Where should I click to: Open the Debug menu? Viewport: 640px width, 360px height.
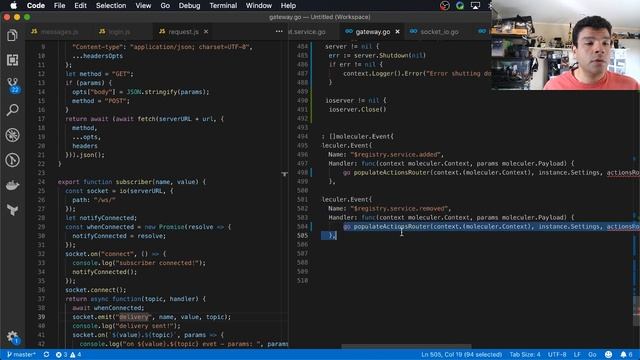pyautogui.click(x=190, y=6)
